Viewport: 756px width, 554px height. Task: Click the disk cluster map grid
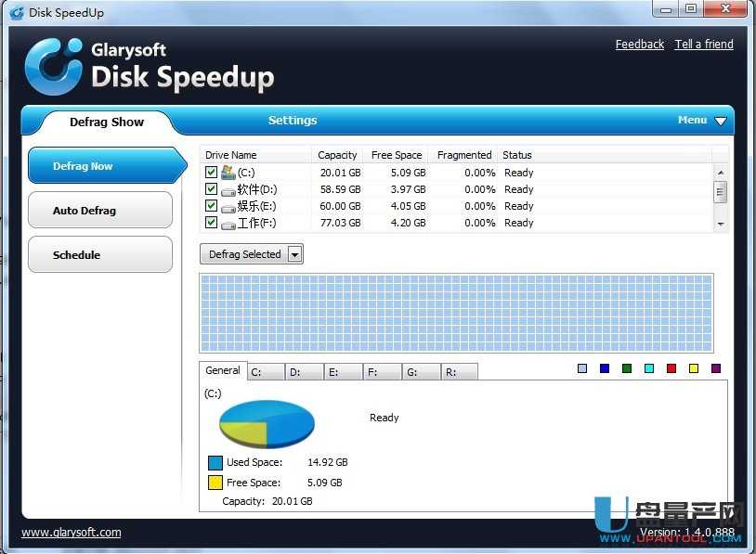pyautogui.click(x=456, y=313)
